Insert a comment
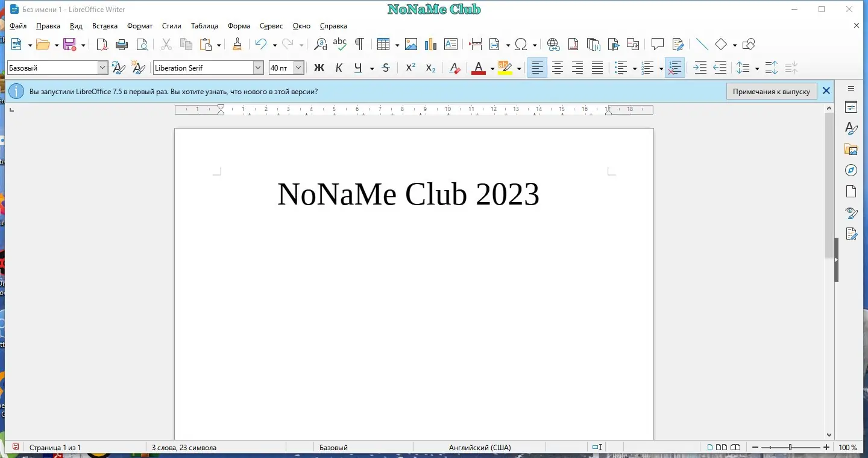The height and width of the screenshot is (458, 868). tap(658, 44)
